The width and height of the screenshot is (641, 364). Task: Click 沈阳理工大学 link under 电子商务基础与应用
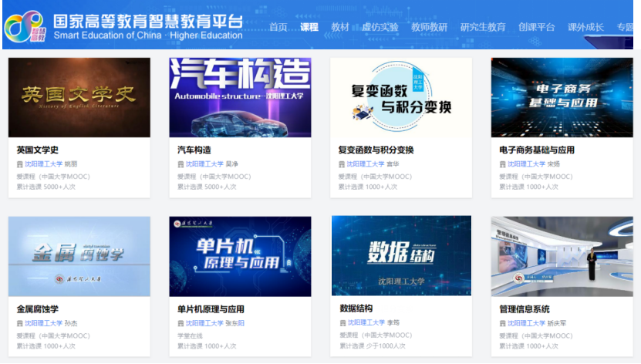coord(527,163)
